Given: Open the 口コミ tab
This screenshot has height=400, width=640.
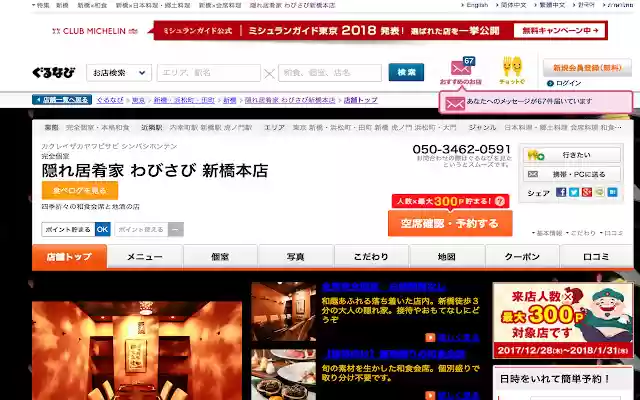Looking at the screenshot, I should coord(597,257).
